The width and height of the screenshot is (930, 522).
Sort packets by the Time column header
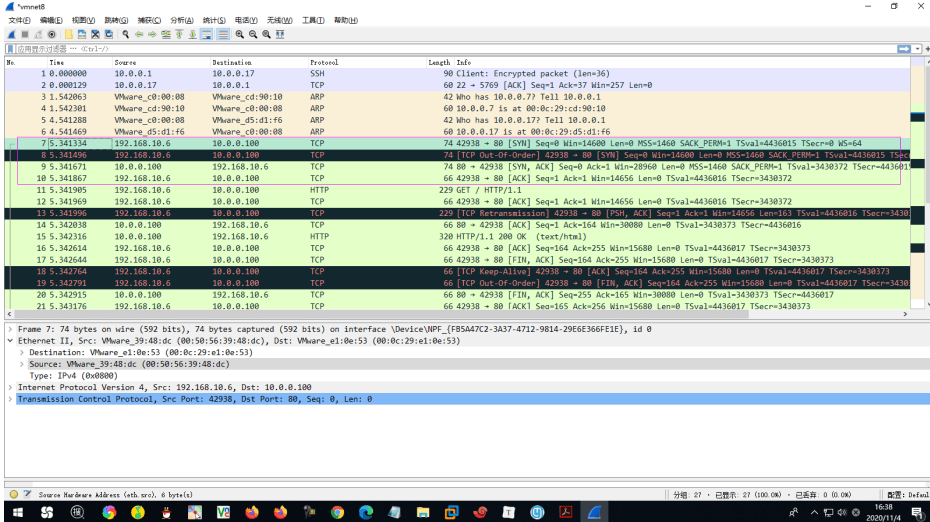point(79,62)
